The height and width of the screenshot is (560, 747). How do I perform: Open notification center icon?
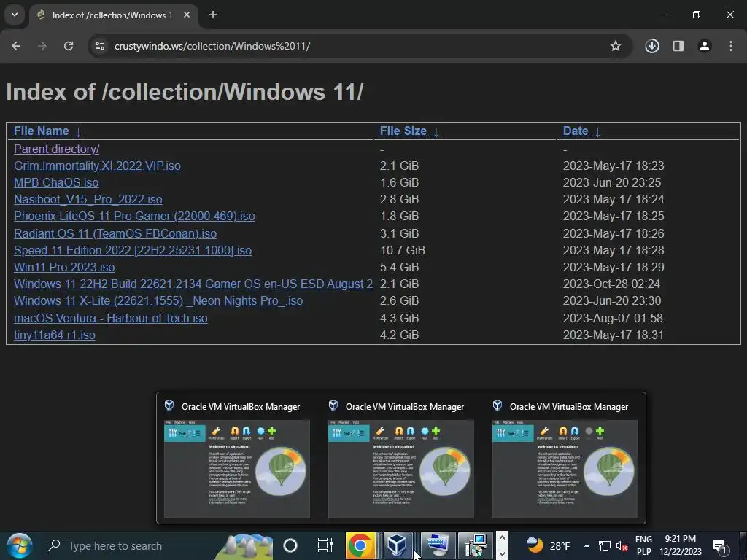[719, 546]
